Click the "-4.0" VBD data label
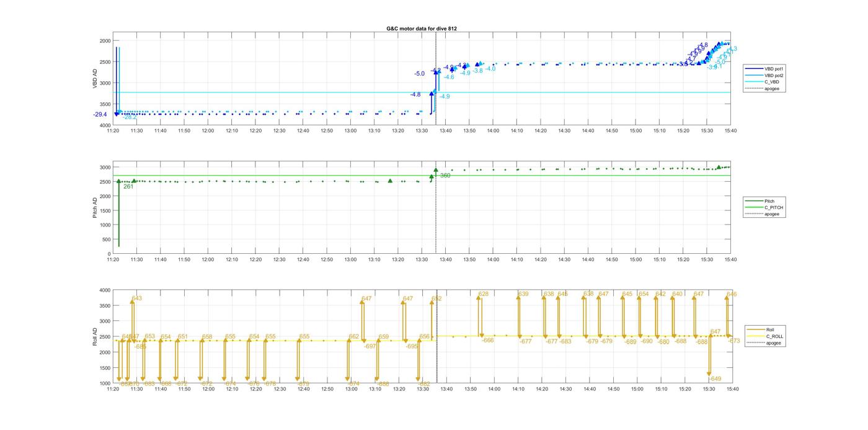868x430 pixels. pyautogui.click(x=490, y=68)
